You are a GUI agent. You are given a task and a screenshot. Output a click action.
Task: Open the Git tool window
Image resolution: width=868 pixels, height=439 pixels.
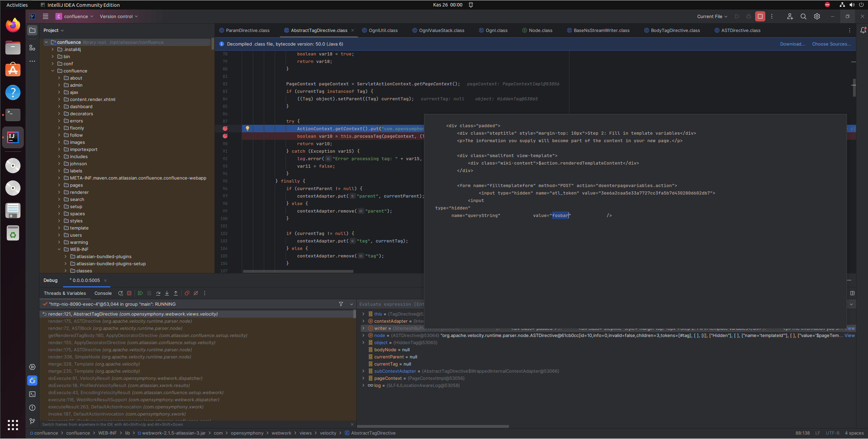tap(32, 421)
